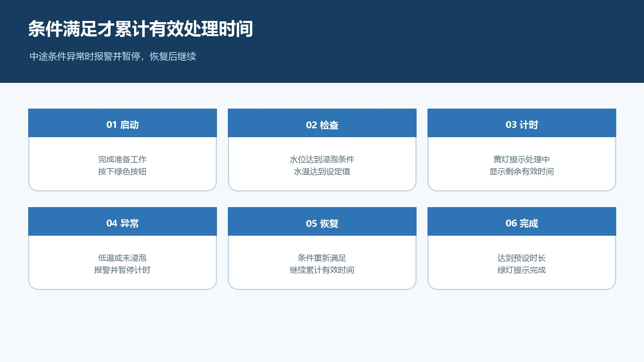Select subtitle 中途条件异常时报警并暂停，恢复后继续
This screenshot has width=644, height=362.
pyautogui.click(x=113, y=56)
